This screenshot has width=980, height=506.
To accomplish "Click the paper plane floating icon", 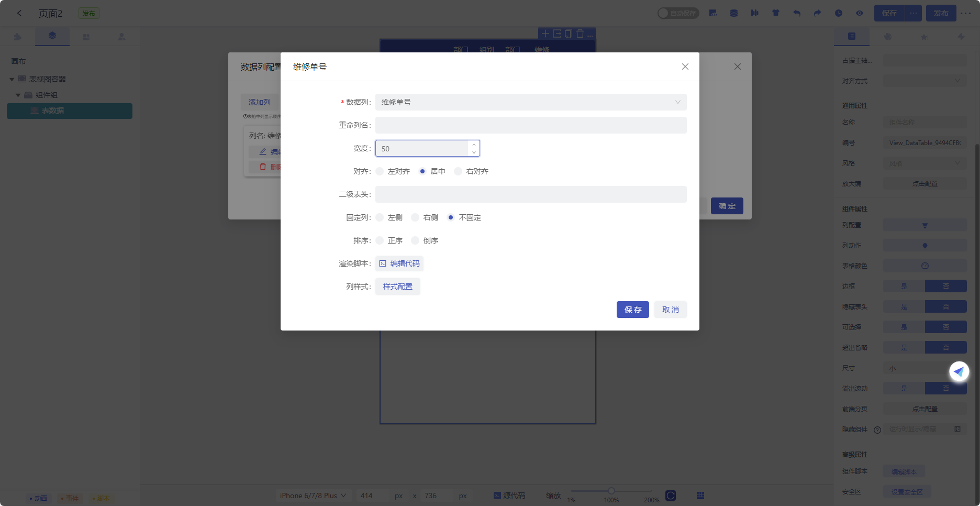I will (959, 371).
